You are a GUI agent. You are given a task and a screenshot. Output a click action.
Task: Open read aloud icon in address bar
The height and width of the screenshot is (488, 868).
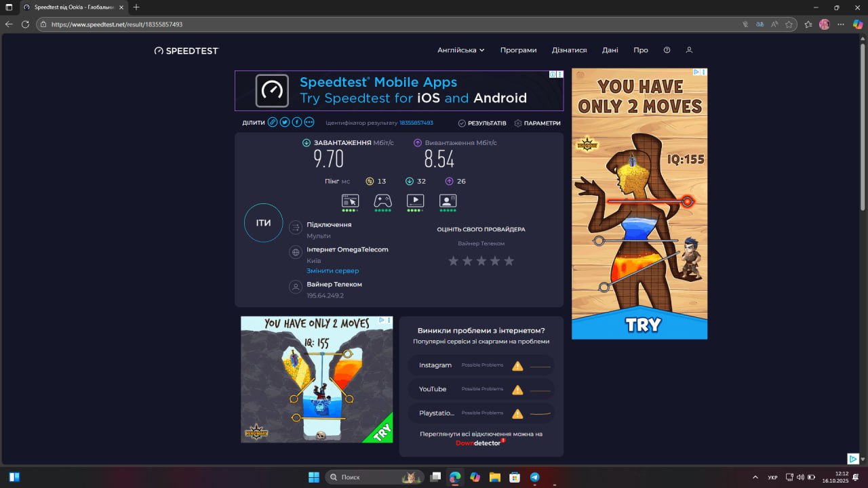tap(774, 24)
